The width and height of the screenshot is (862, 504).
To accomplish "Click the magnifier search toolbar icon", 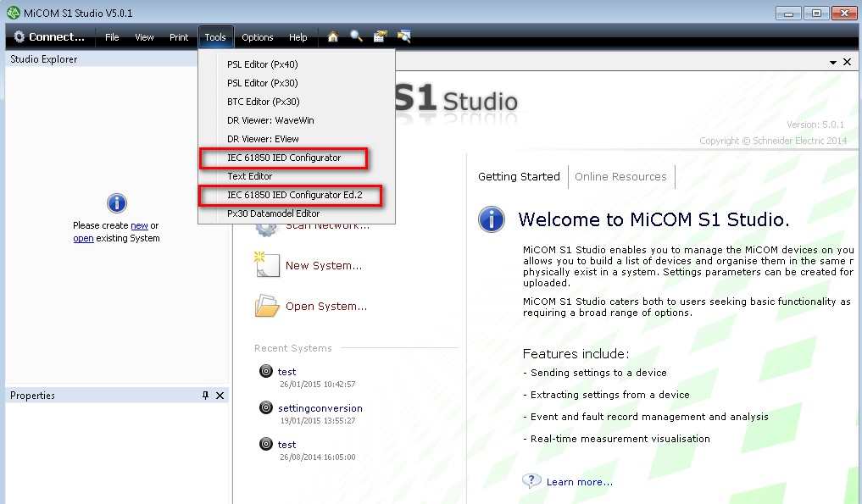I will (x=356, y=36).
